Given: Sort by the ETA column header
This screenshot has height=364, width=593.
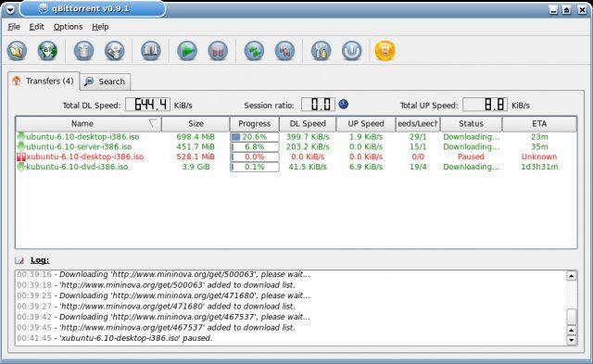Looking at the screenshot, I should coord(539,123).
